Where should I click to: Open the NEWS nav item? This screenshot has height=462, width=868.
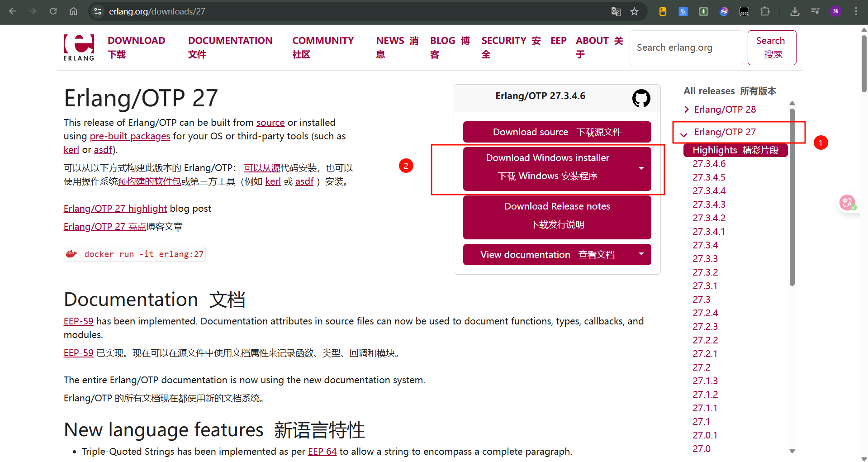tap(397, 48)
